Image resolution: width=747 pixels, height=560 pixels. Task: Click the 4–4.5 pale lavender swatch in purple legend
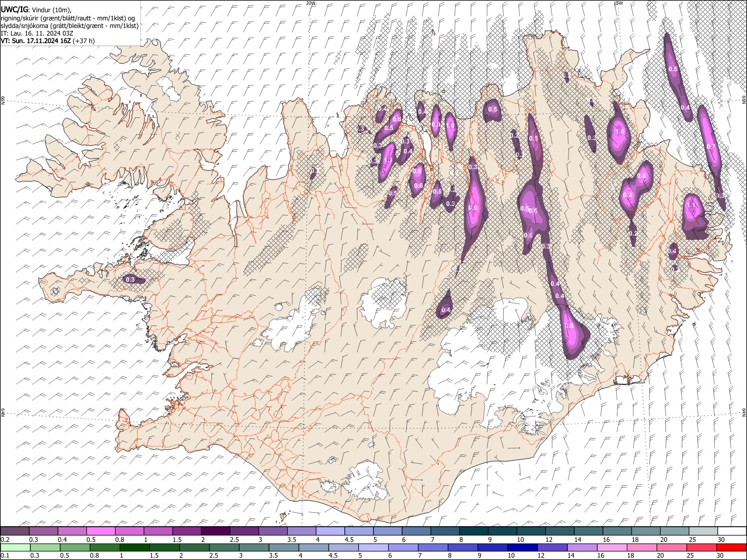(x=329, y=531)
